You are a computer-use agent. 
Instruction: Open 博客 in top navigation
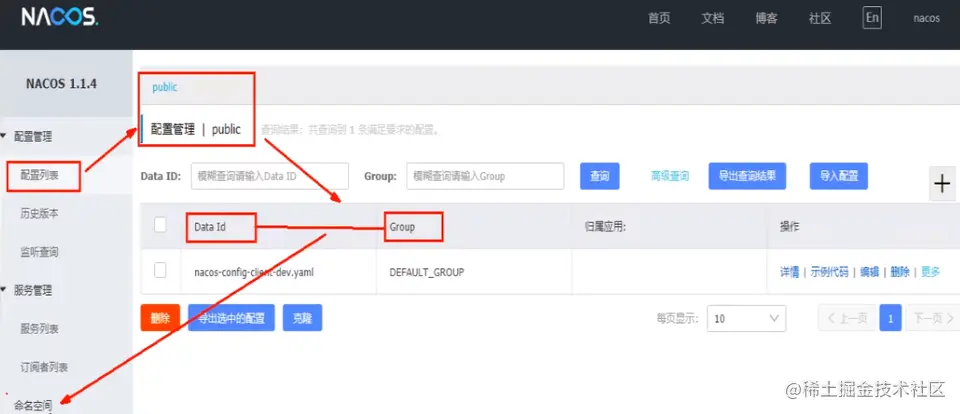[x=767, y=18]
